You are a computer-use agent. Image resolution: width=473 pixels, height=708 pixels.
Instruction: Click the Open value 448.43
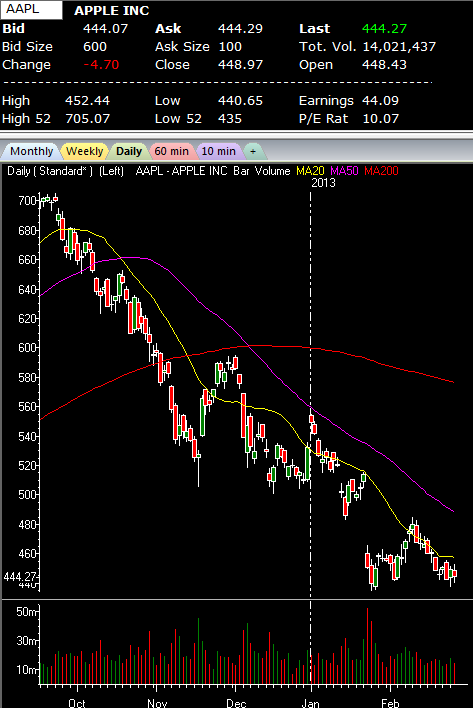point(384,65)
